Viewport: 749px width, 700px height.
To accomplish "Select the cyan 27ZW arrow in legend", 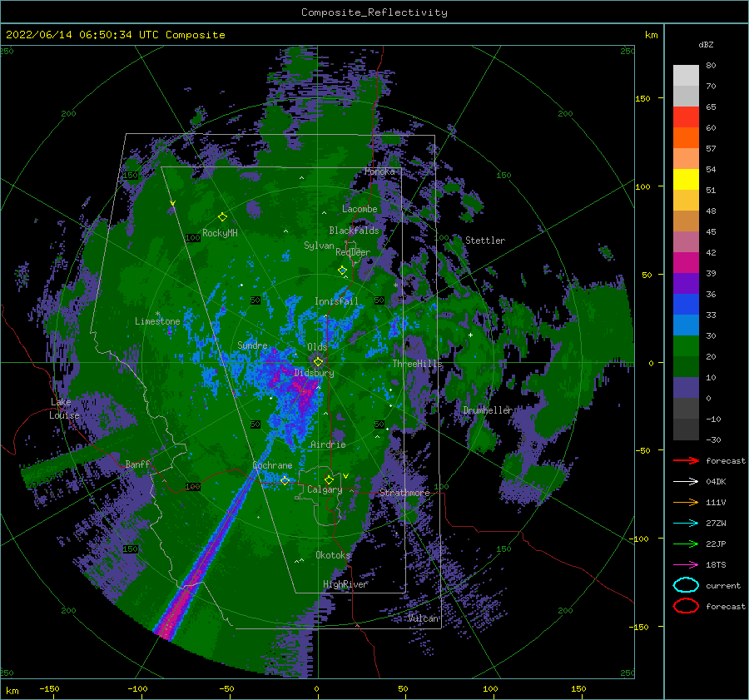I will pyautogui.click(x=686, y=524).
